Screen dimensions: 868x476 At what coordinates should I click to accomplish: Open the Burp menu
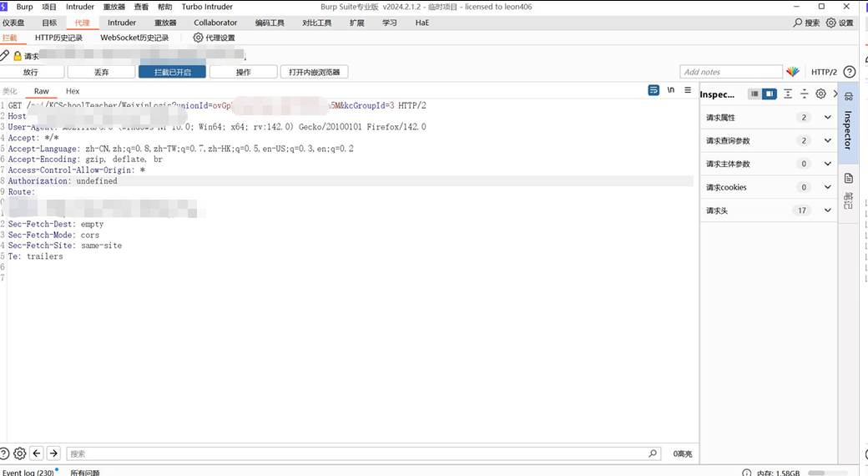coord(24,7)
